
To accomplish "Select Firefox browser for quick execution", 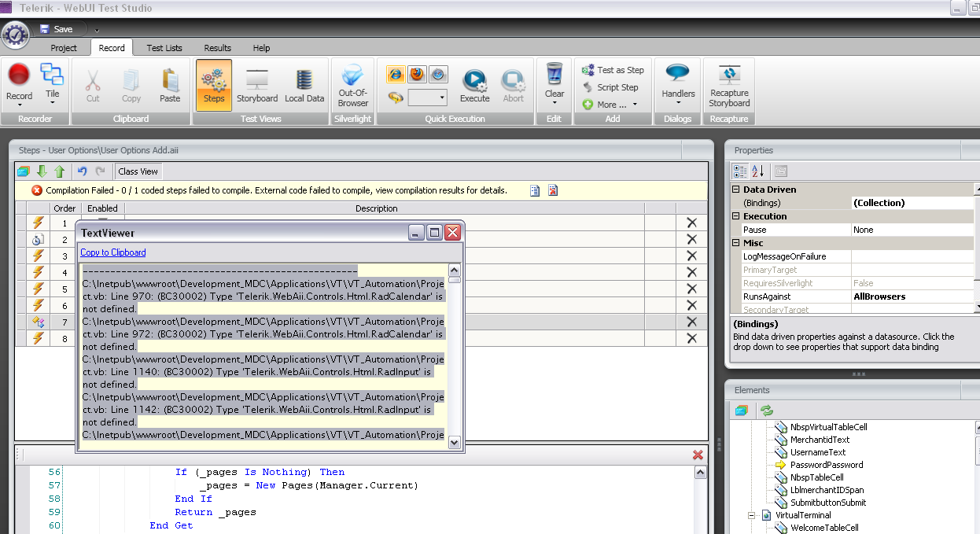I will pos(417,75).
